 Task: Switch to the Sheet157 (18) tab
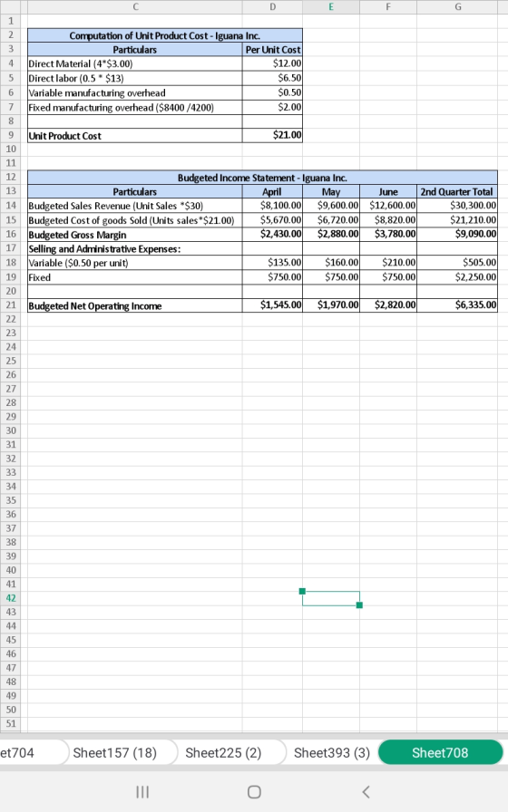pos(114,752)
